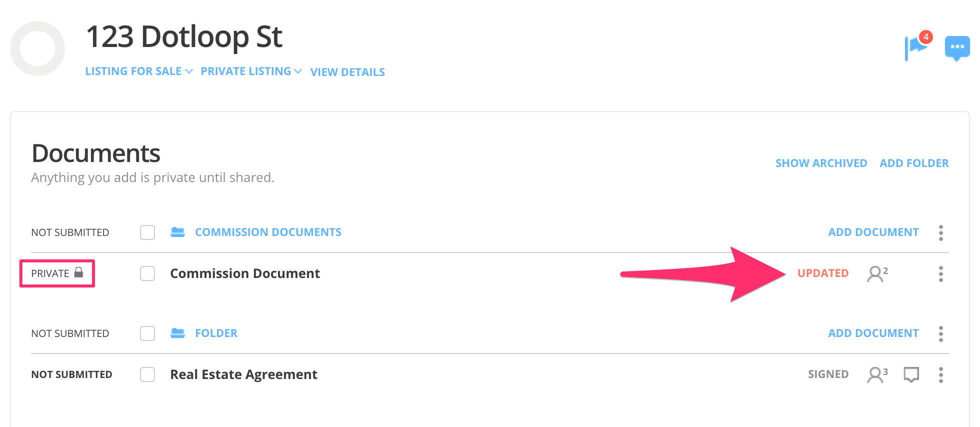Click Add Folder

(x=914, y=163)
